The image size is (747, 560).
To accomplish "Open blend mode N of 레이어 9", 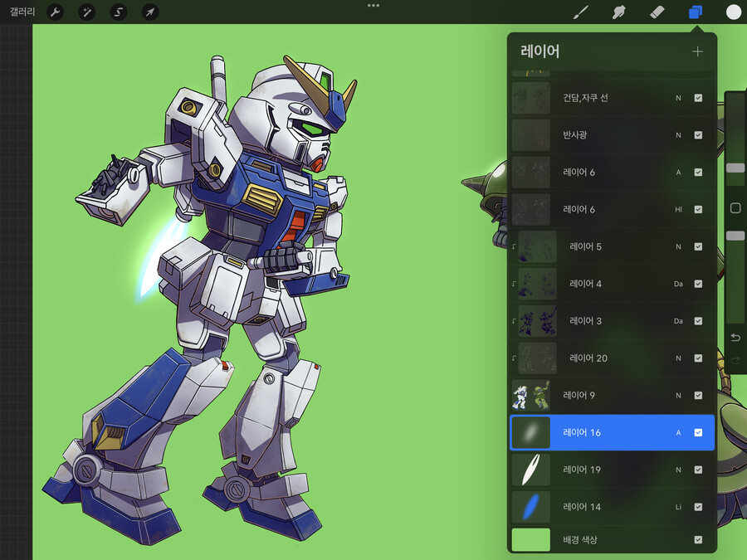I will 678,395.
